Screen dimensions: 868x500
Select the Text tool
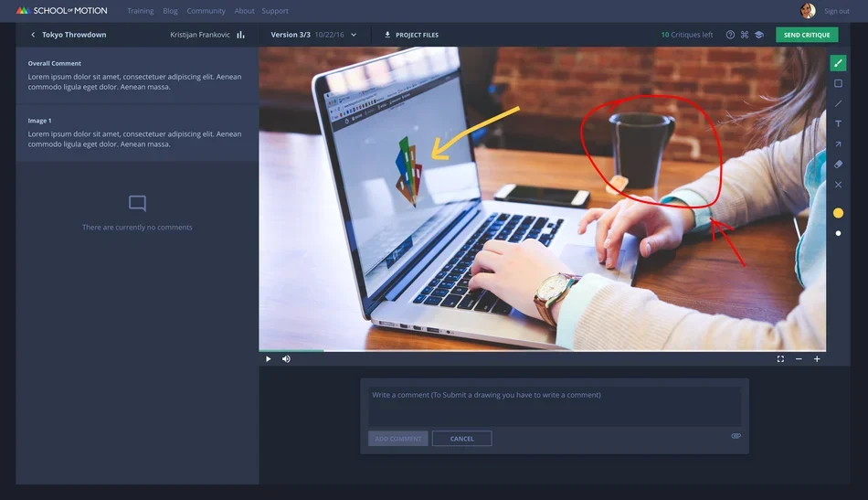pyautogui.click(x=838, y=123)
